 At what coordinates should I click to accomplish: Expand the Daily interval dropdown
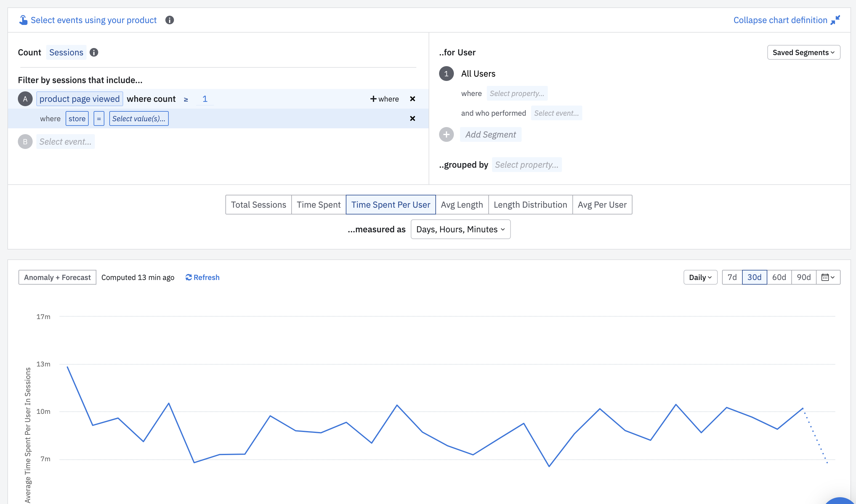700,278
